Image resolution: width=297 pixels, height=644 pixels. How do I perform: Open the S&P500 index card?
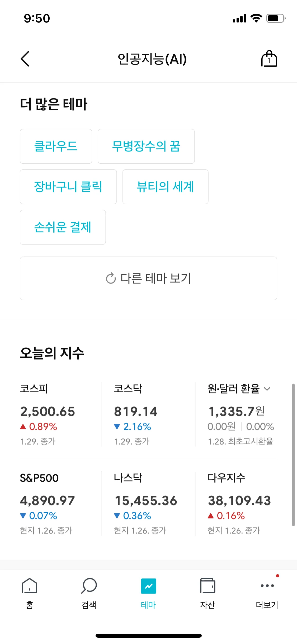pyautogui.click(x=48, y=503)
